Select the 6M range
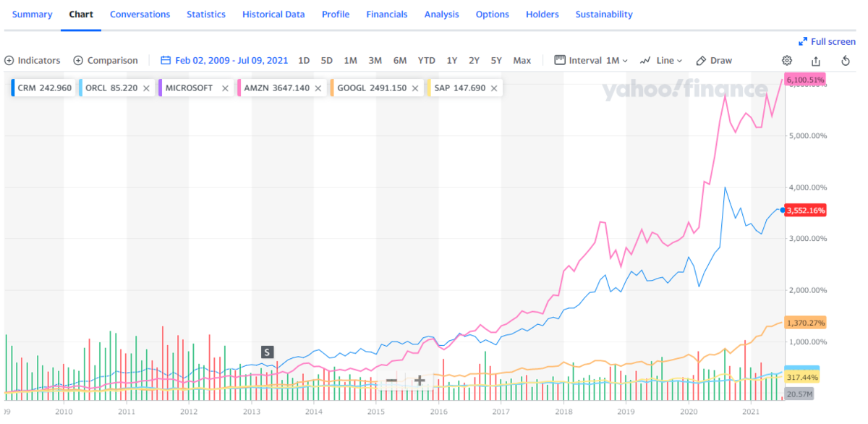The width and height of the screenshot is (868, 424). [400, 61]
